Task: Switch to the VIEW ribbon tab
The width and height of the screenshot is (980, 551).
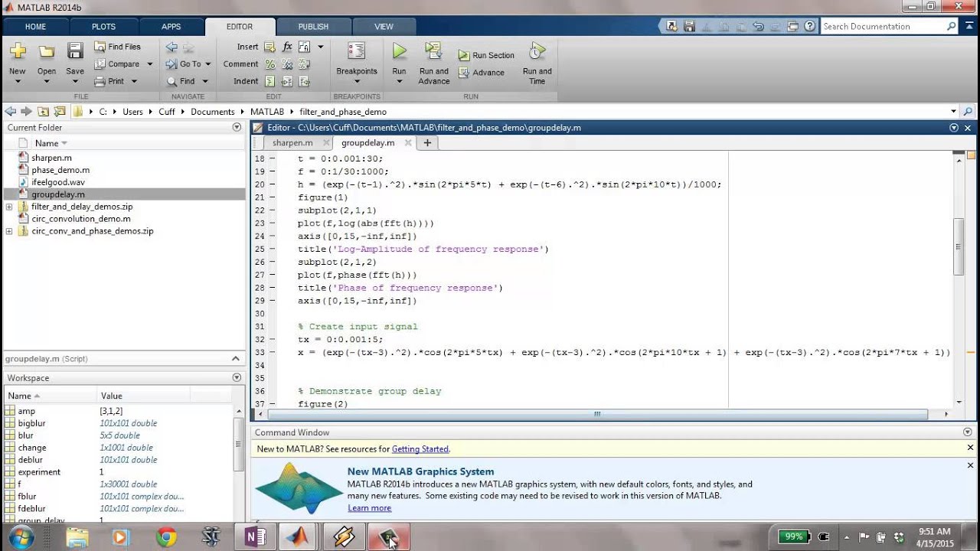Action: pos(384,27)
